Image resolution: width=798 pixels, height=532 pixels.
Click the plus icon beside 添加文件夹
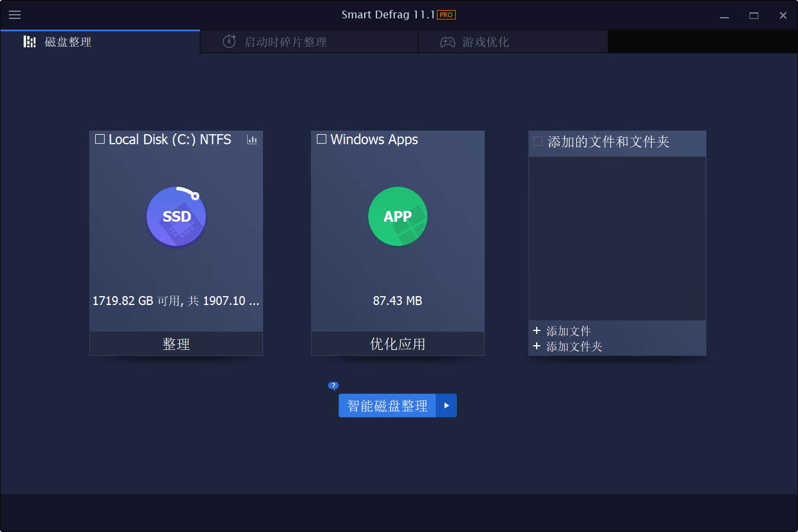click(537, 346)
